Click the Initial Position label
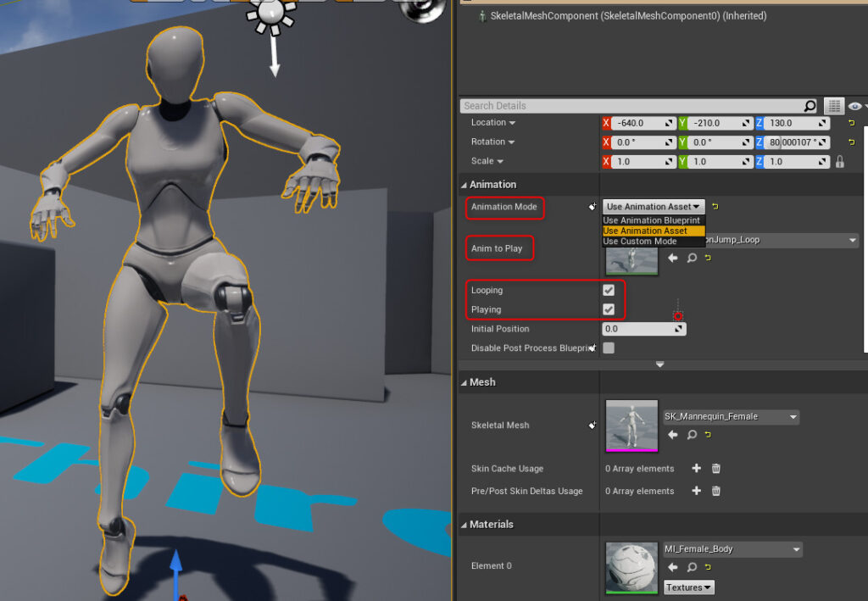 (500, 329)
